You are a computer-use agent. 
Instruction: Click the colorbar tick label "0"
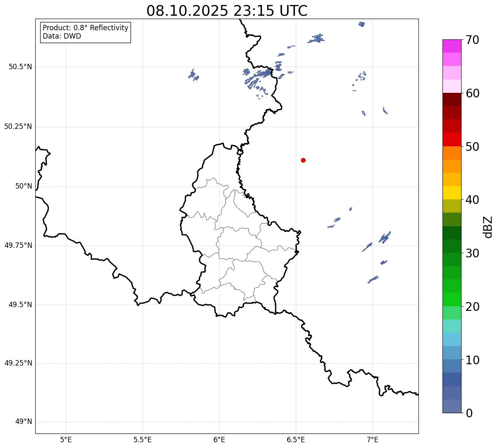pos(469,413)
